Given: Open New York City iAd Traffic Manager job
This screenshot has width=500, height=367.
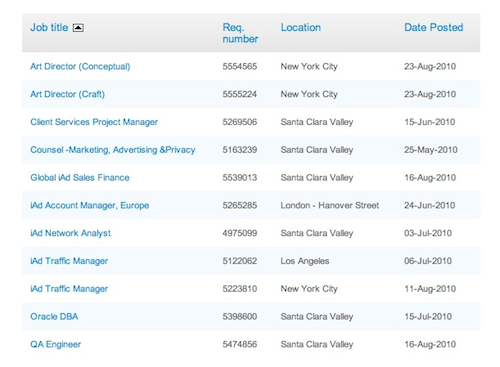Looking at the screenshot, I should click(x=69, y=289).
